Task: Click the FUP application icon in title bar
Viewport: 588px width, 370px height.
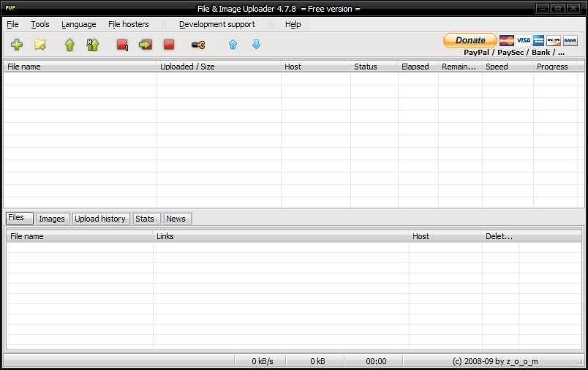Action: pos(10,7)
